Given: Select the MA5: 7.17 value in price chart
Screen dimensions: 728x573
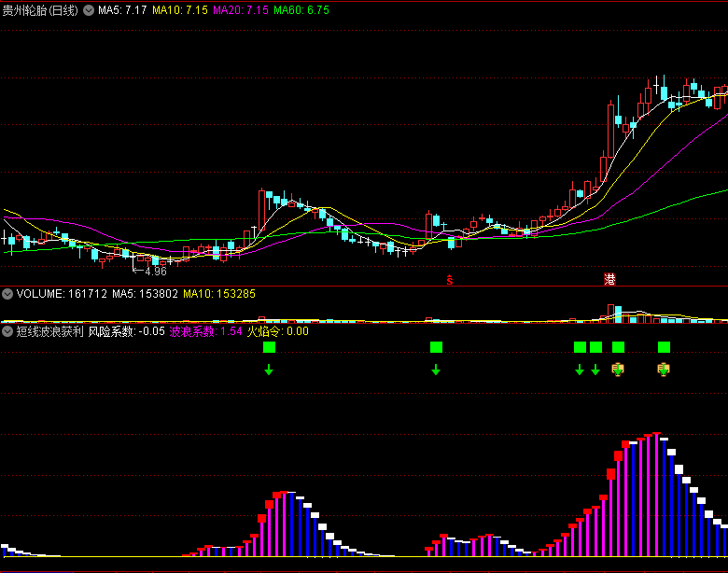Looking at the screenshot, I should (x=122, y=10).
